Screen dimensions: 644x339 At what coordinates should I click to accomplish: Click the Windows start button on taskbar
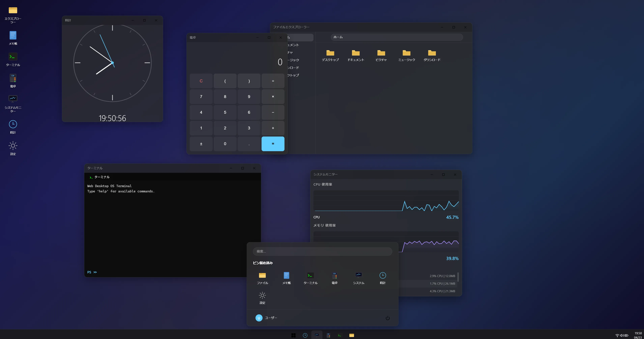click(293, 335)
